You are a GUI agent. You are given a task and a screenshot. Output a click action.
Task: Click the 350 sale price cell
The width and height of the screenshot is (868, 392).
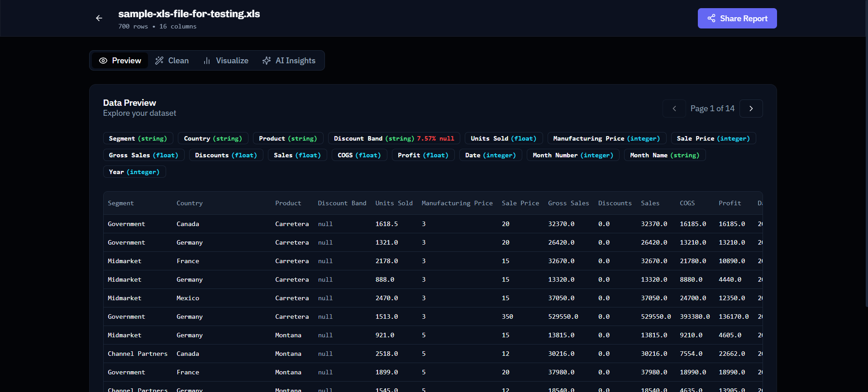507,316
